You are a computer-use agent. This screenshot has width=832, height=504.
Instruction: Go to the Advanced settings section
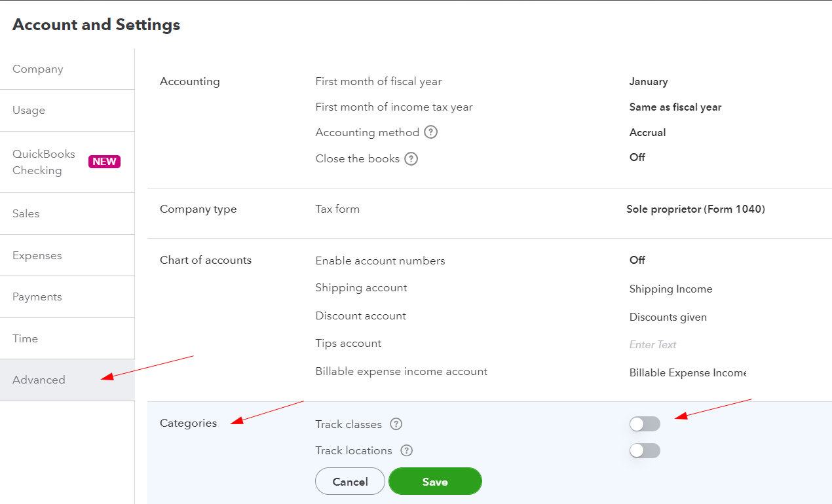click(39, 380)
